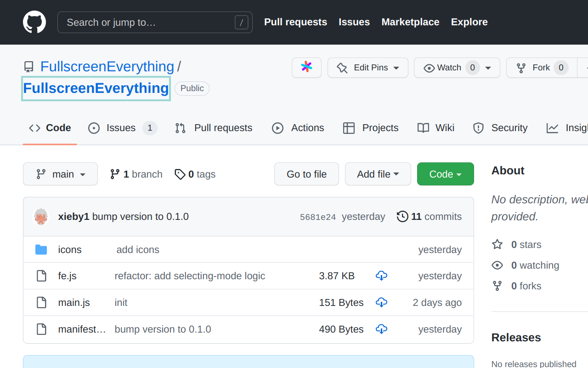Open bump version commit in manifest row
Viewport: 588px width, 368px height.
tap(163, 329)
